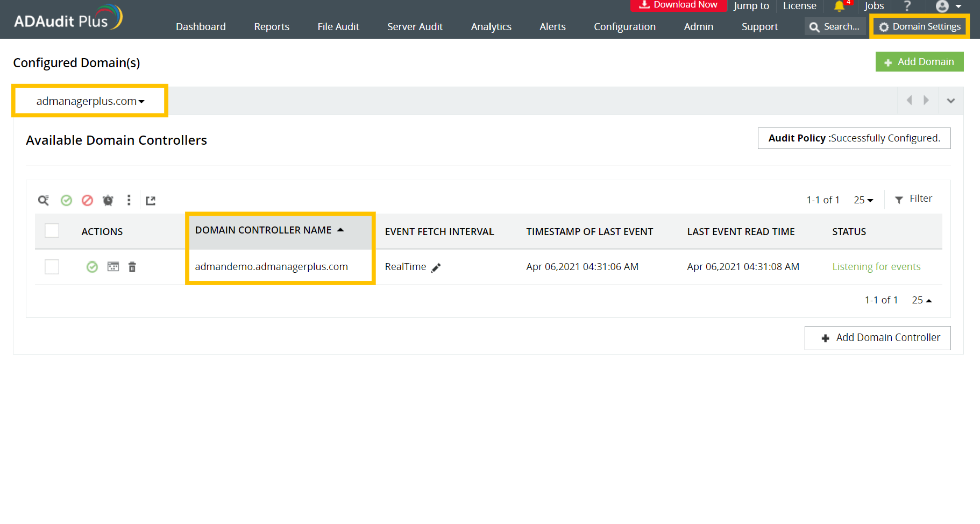The image size is (980, 524).
Task: Open the Analytics menu
Action: click(x=490, y=26)
